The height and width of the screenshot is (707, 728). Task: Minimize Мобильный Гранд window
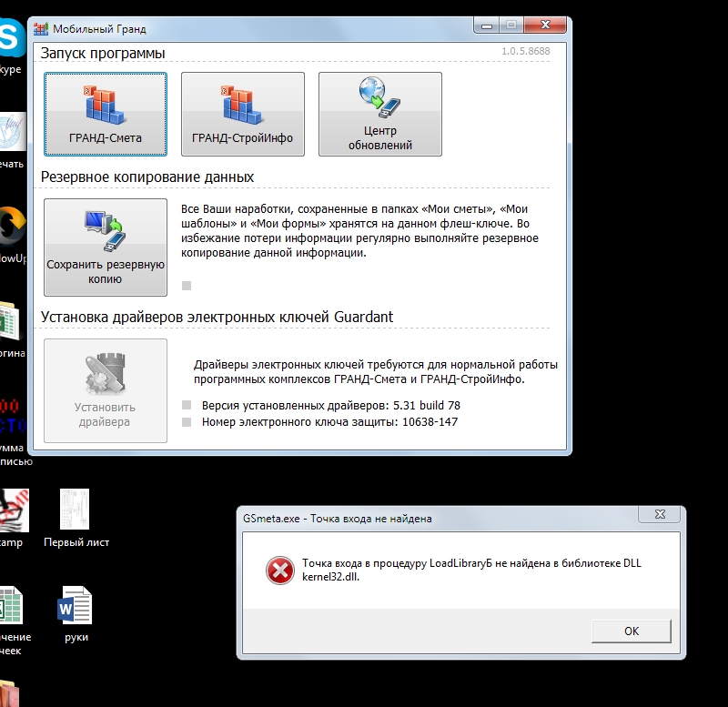point(487,25)
